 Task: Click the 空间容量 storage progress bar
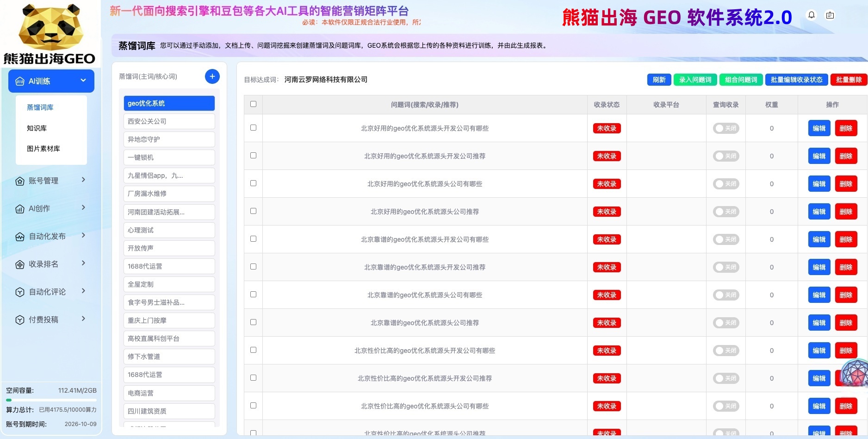pos(51,400)
